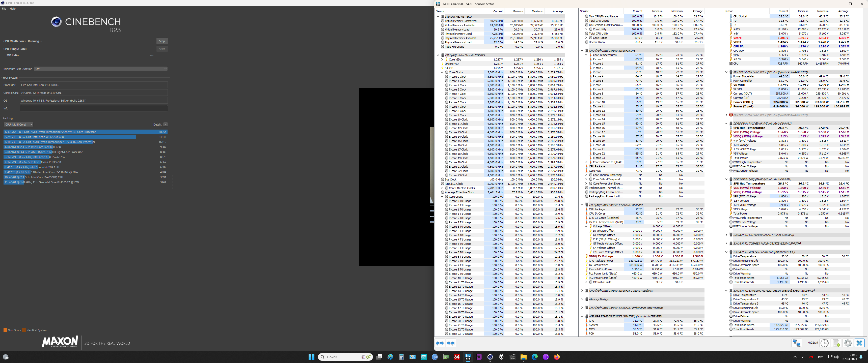Screen dimensions: 868x363
Task: Click Start next to CPU Single Core
Action: [162, 49]
